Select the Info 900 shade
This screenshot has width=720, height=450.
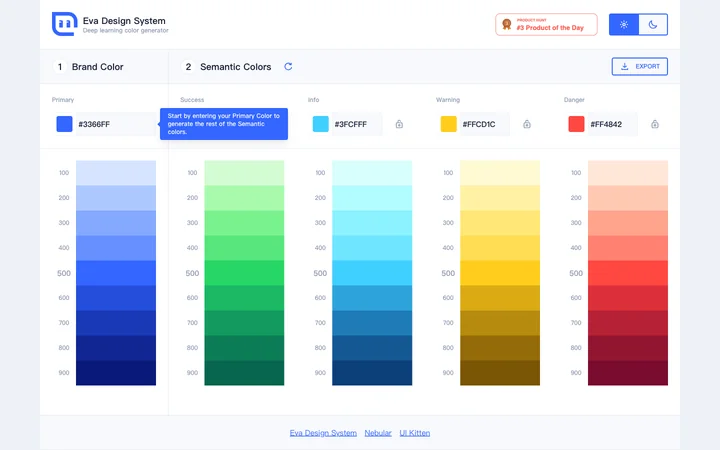[x=372, y=373]
